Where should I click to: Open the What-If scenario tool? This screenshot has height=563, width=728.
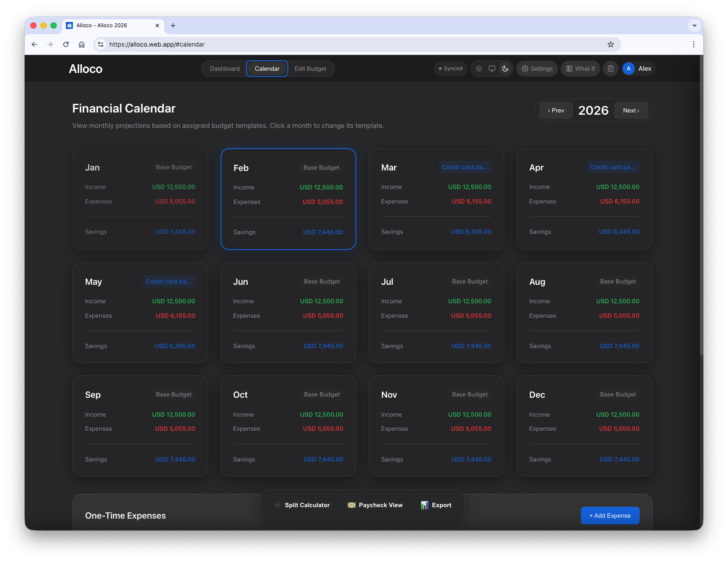(580, 69)
